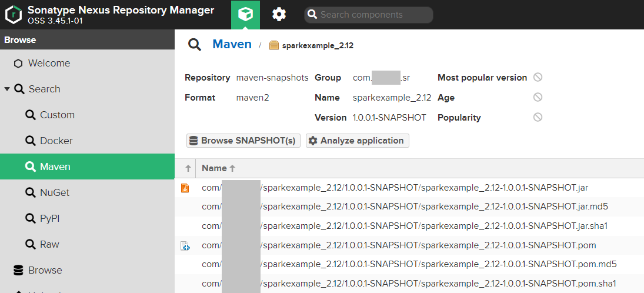Image resolution: width=644 pixels, height=293 pixels.
Task: Click the package box icon in breadcrumb
Action: (x=274, y=45)
